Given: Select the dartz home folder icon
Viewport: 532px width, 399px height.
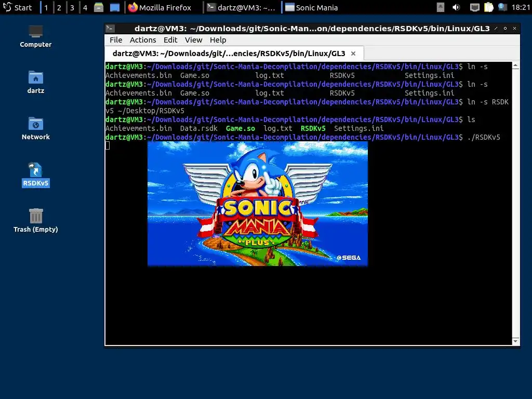Looking at the screenshot, I should 36,83.
